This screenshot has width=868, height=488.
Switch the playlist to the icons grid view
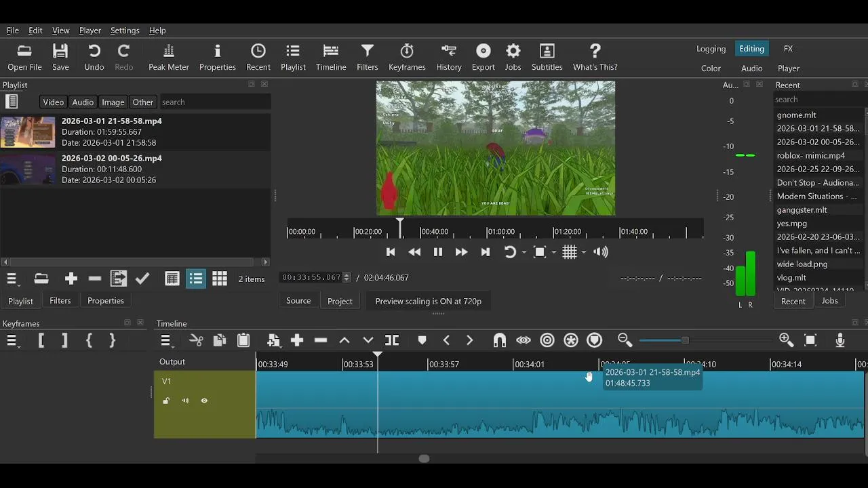[220, 279]
